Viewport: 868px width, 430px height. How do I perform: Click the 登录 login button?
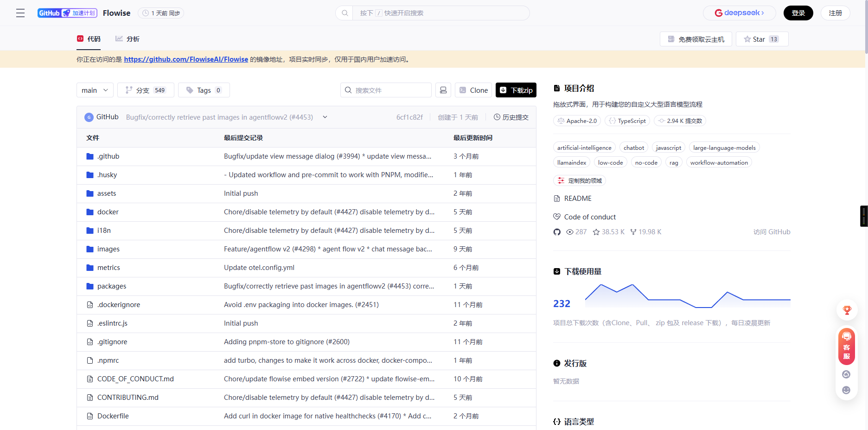[x=798, y=13]
